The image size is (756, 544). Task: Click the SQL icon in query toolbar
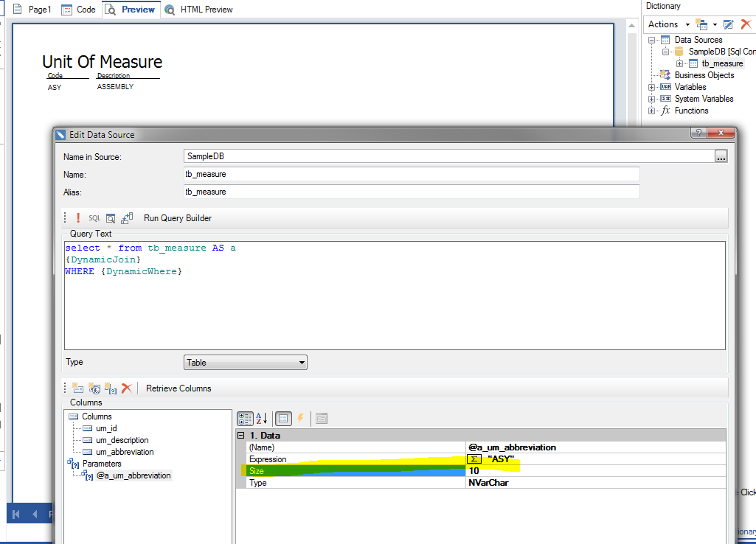(x=94, y=218)
